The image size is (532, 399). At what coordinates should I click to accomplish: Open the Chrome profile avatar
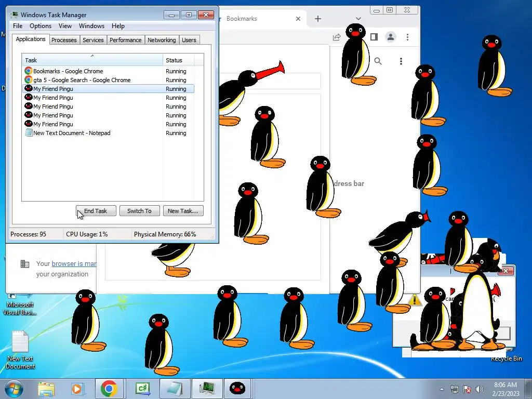click(391, 37)
